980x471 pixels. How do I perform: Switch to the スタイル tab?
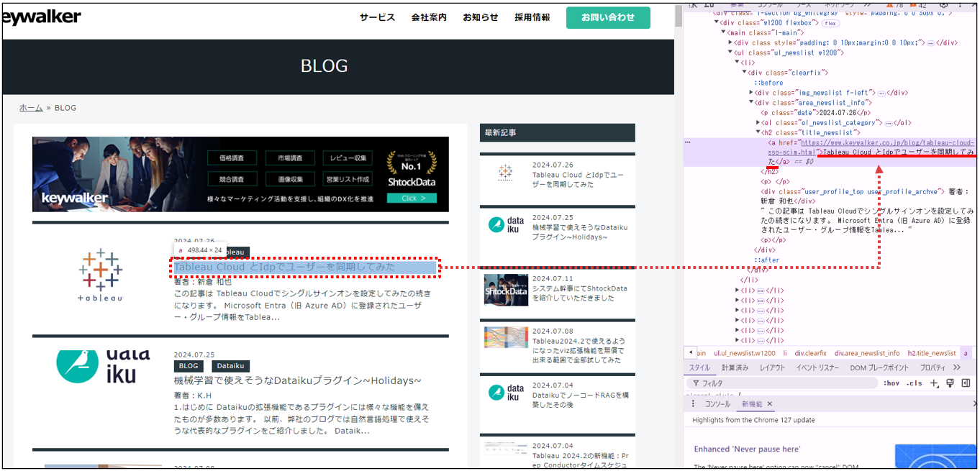pyautogui.click(x=699, y=367)
